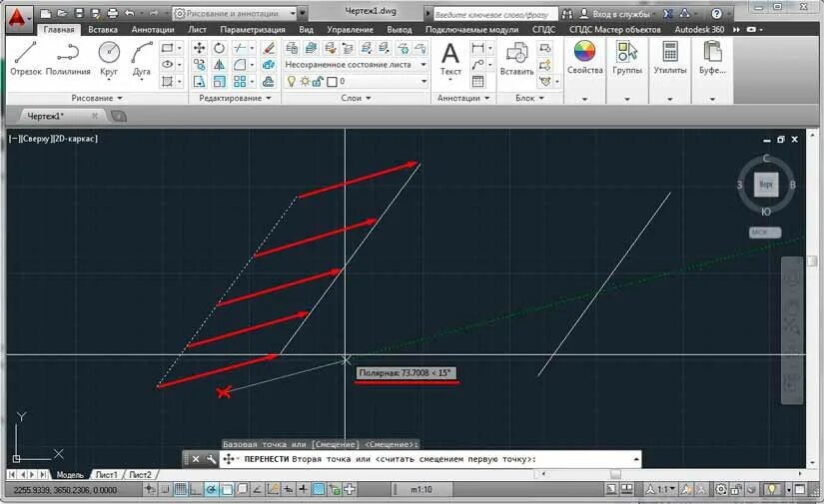Screen dimensions: 824x504
Task: Select the Круг (circle) tool
Action: click(x=109, y=58)
